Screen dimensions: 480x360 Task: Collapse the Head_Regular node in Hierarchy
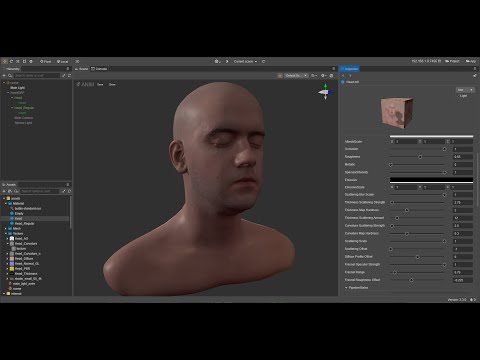(12, 108)
